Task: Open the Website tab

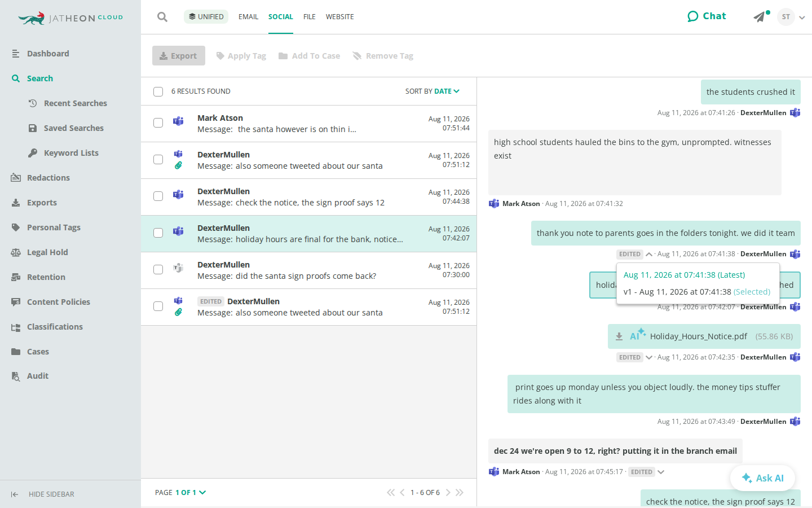Action: (340, 17)
